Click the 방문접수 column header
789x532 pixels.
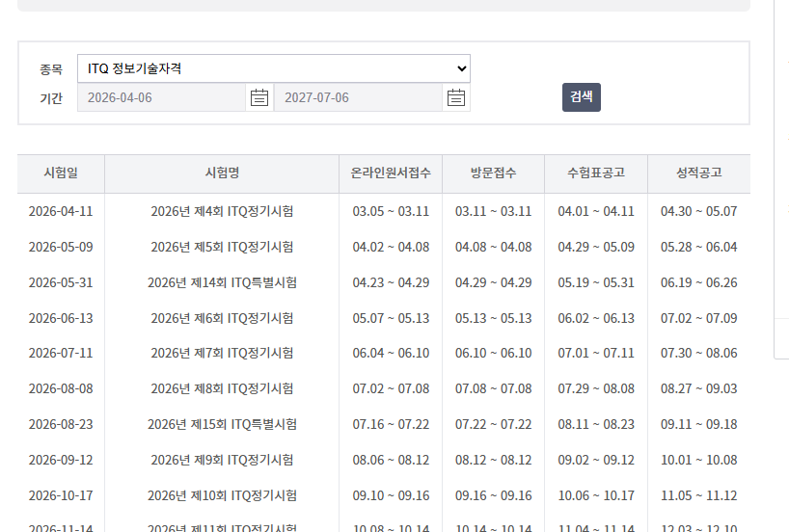tap(493, 173)
